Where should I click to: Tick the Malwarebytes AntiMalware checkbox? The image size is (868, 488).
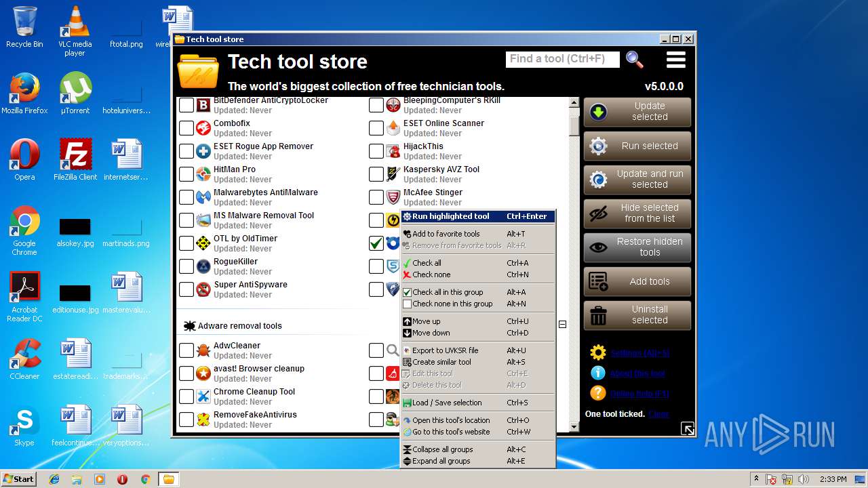186,197
